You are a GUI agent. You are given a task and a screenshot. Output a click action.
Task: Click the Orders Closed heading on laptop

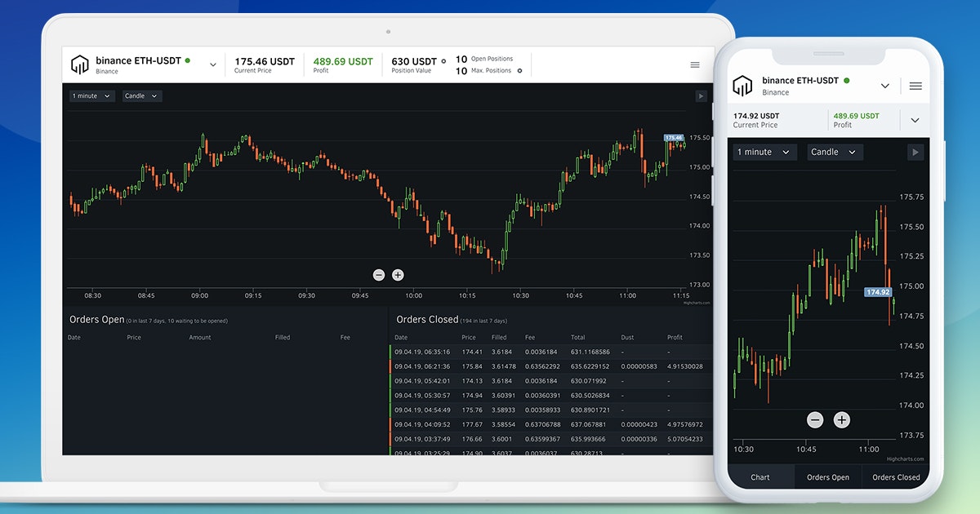427,320
